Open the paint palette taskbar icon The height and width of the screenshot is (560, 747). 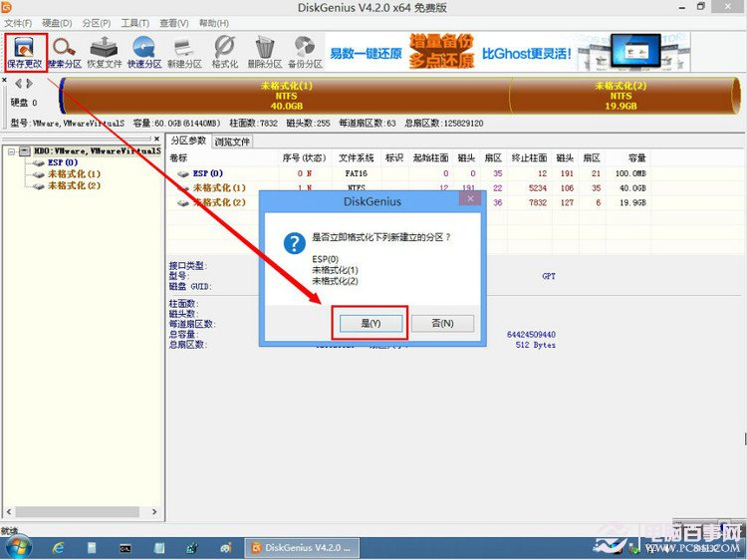[226, 549]
